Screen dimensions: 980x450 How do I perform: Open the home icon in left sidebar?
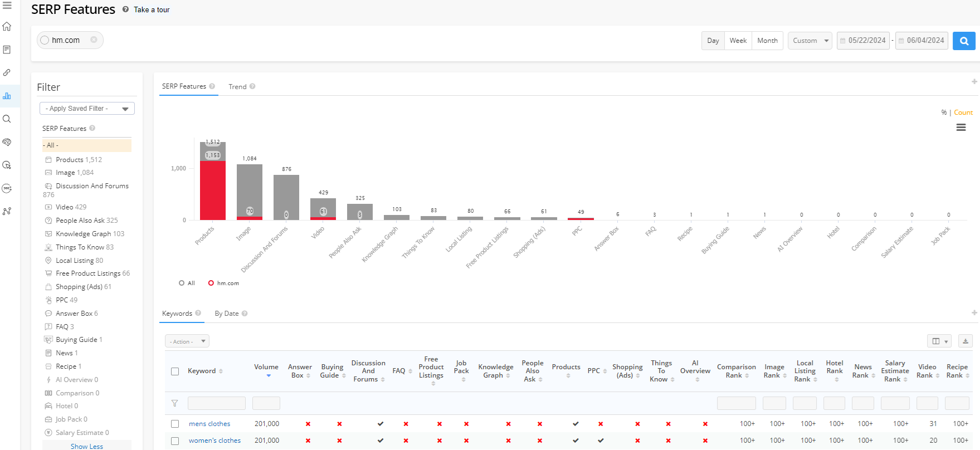7,27
